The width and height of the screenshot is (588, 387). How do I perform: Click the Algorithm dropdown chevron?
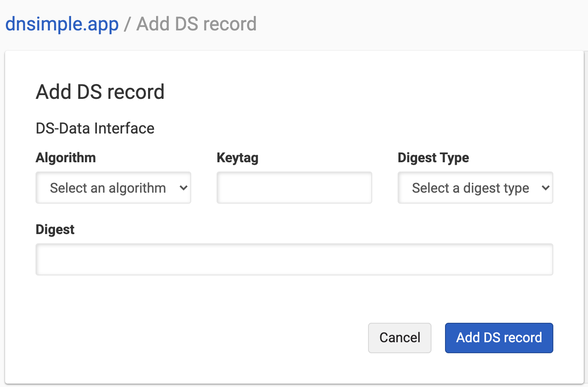[x=183, y=188]
